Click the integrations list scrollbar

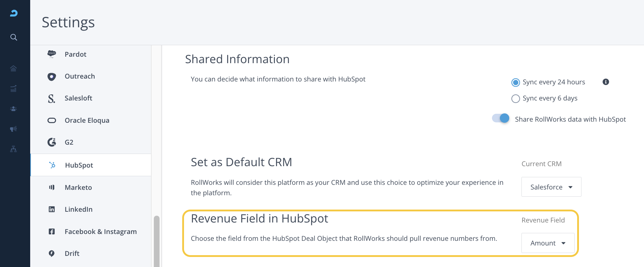click(157, 240)
